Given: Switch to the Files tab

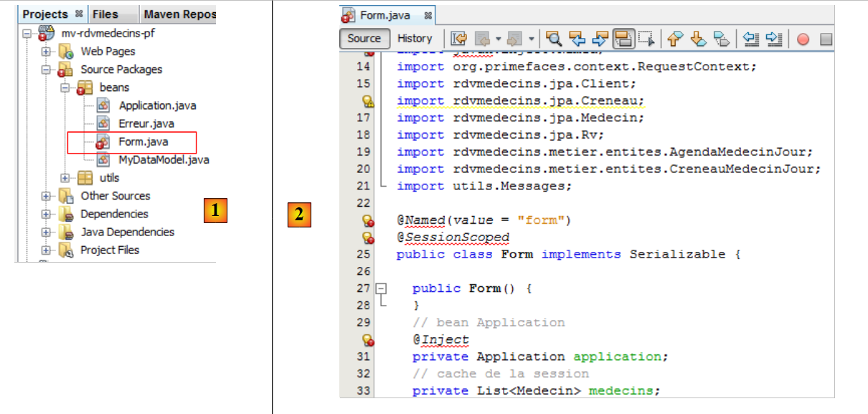Looking at the screenshot, I should click(x=105, y=14).
